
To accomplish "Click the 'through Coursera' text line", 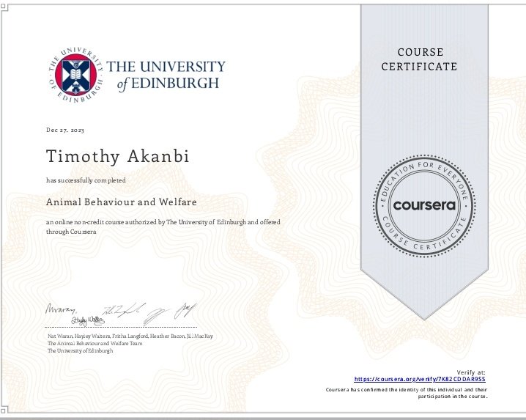I will [x=71, y=232].
